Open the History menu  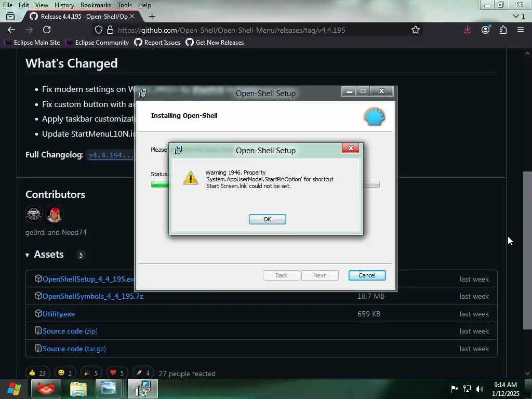click(64, 5)
